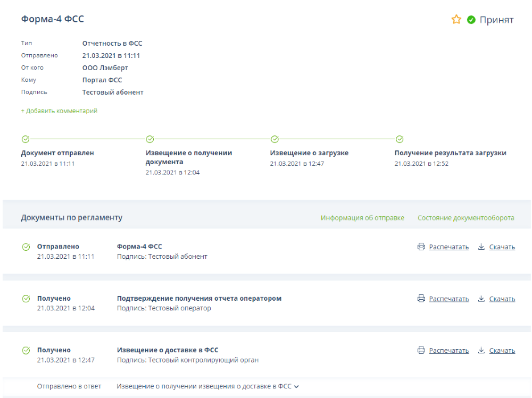Click the 21.03.2021 в 12:52 timestamp
This screenshot has width=532, height=398.
[x=421, y=164]
